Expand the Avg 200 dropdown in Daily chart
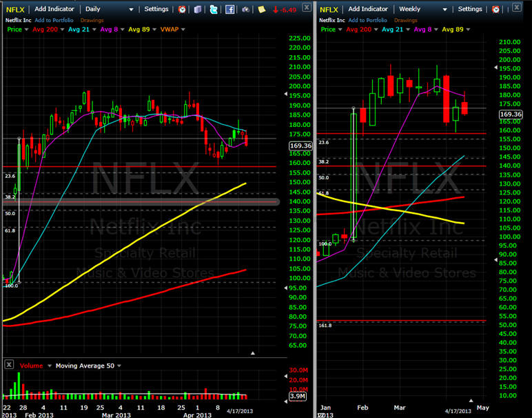The height and width of the screenshot is (418, 532). coord(62,30)
